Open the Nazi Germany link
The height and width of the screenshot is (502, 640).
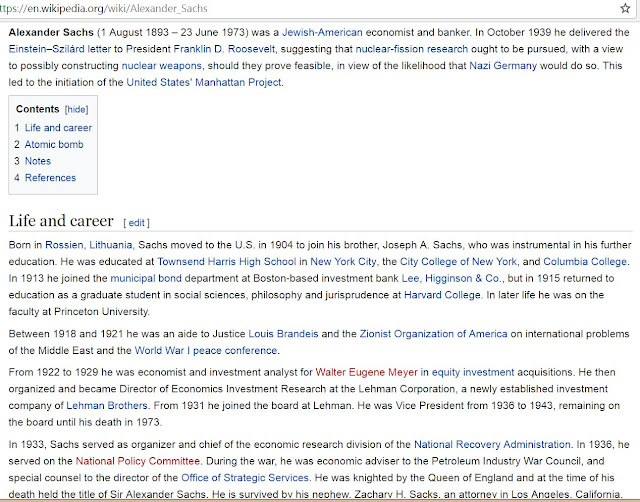[x=503, y=66]
